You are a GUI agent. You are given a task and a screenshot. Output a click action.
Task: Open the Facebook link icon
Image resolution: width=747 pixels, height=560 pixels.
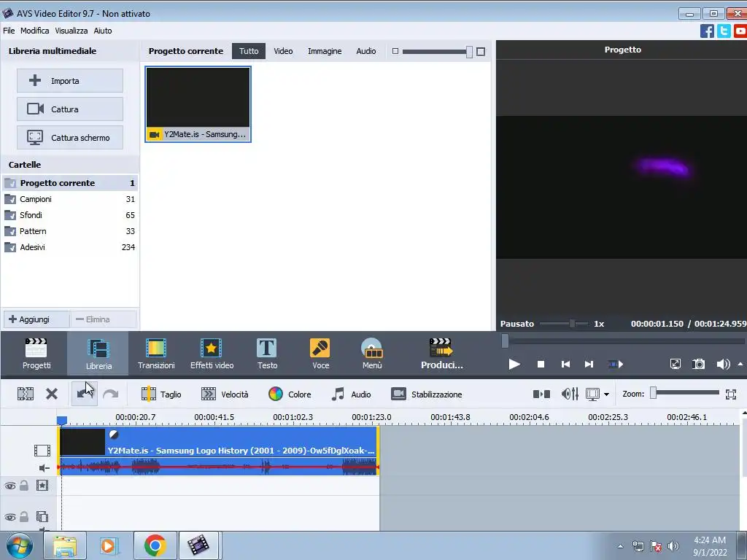click(x=707, y=31)
